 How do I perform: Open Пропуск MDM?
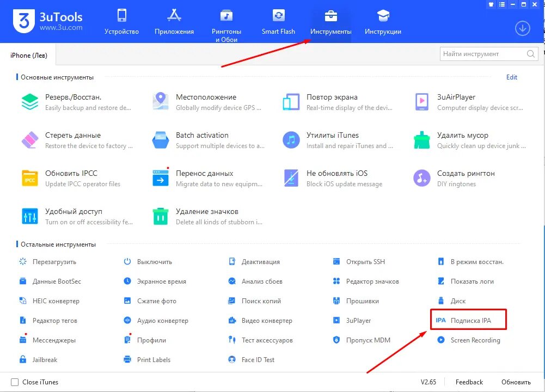[x=362, y=340]
